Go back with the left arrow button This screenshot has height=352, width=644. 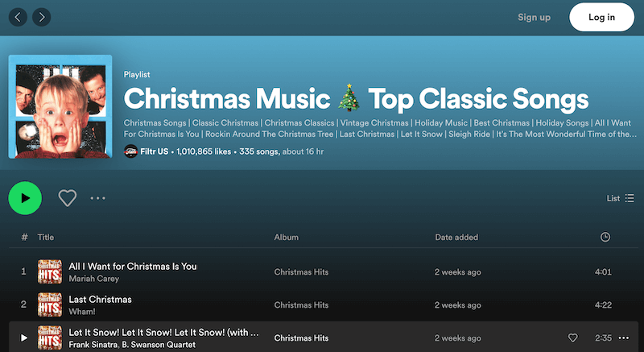pos(19,17)
